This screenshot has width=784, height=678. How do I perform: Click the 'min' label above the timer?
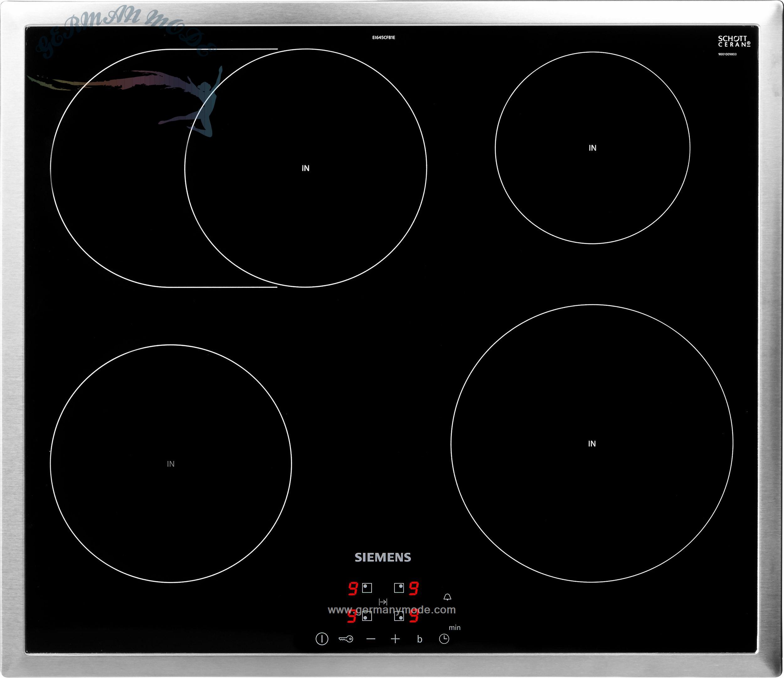click(x=454, y=627)
